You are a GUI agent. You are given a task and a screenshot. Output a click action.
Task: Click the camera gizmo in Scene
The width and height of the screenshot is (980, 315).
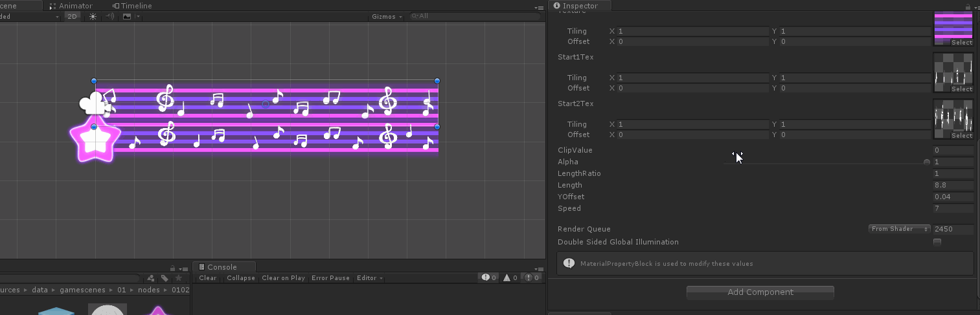pos(96,103)
